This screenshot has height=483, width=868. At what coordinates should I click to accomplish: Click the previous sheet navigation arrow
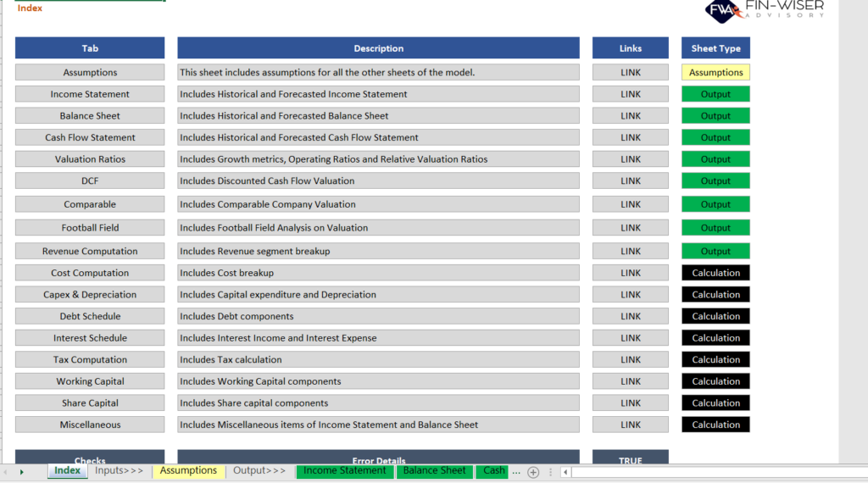pos(6,472)
